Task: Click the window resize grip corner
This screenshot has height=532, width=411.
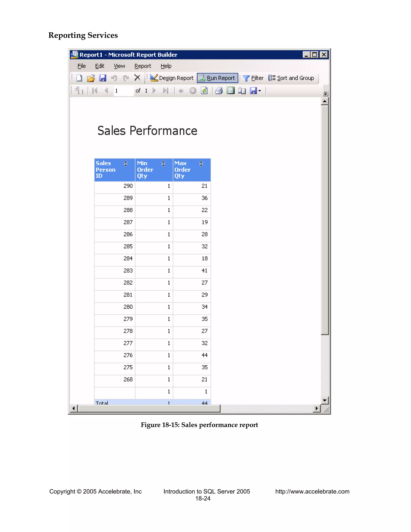Action: [x=326, y=410]
